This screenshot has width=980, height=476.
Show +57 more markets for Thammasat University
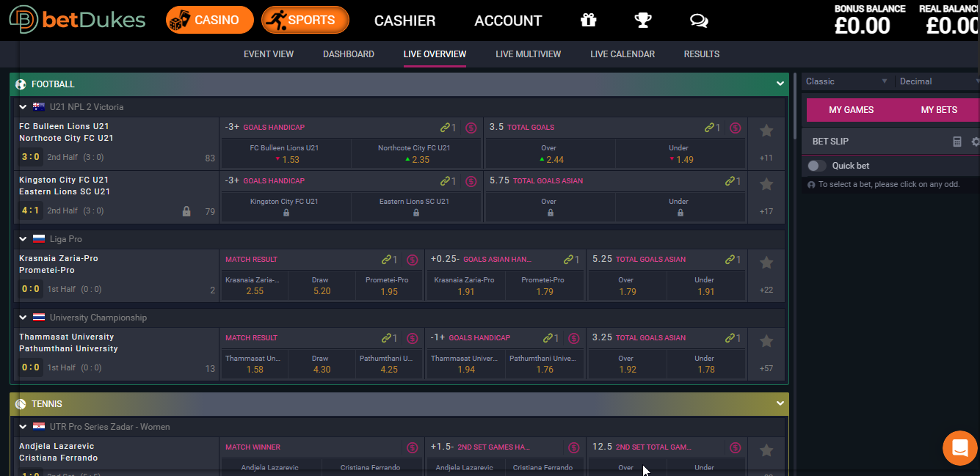pos(766,368)
